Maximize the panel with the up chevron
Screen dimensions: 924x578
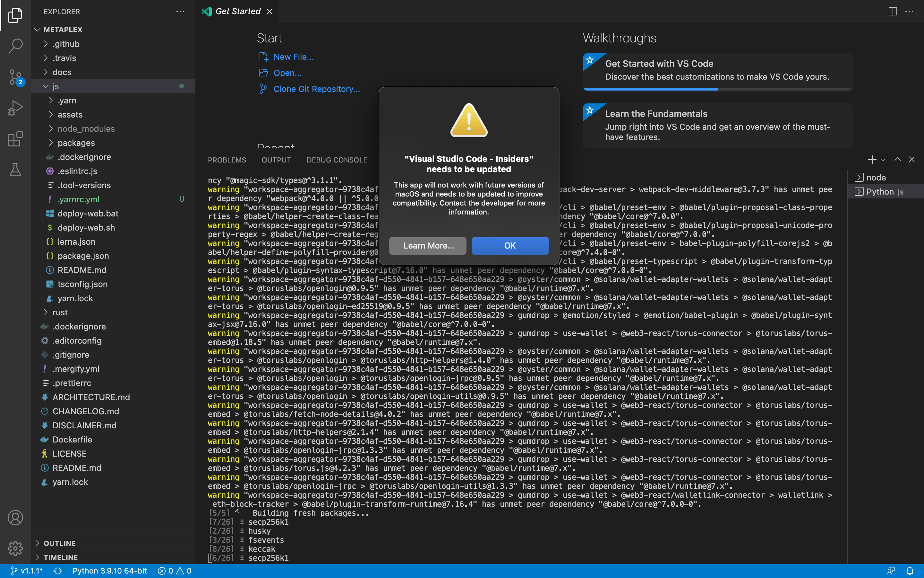pos(898,159)
